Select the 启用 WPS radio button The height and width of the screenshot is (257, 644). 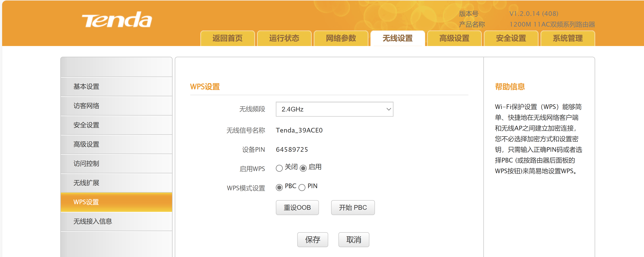(x=303, y=168)
